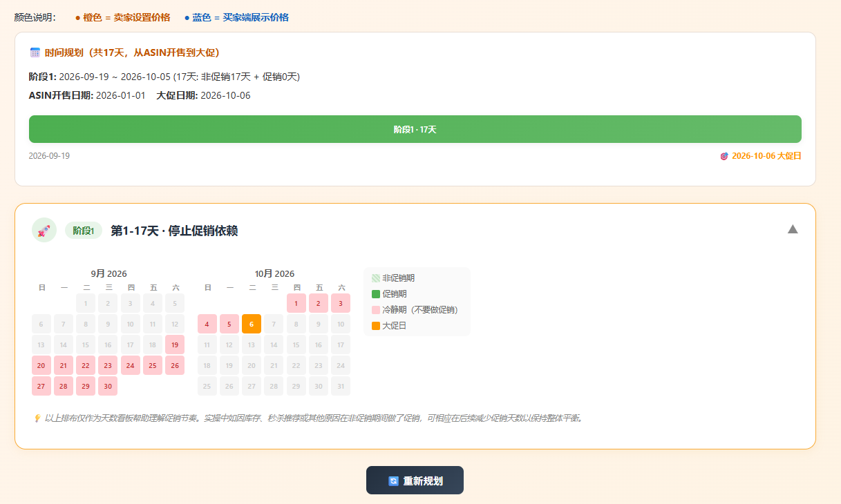Click the lightbulb icon before the note
This screenshot has width=841, height=504.
(37, 418)
